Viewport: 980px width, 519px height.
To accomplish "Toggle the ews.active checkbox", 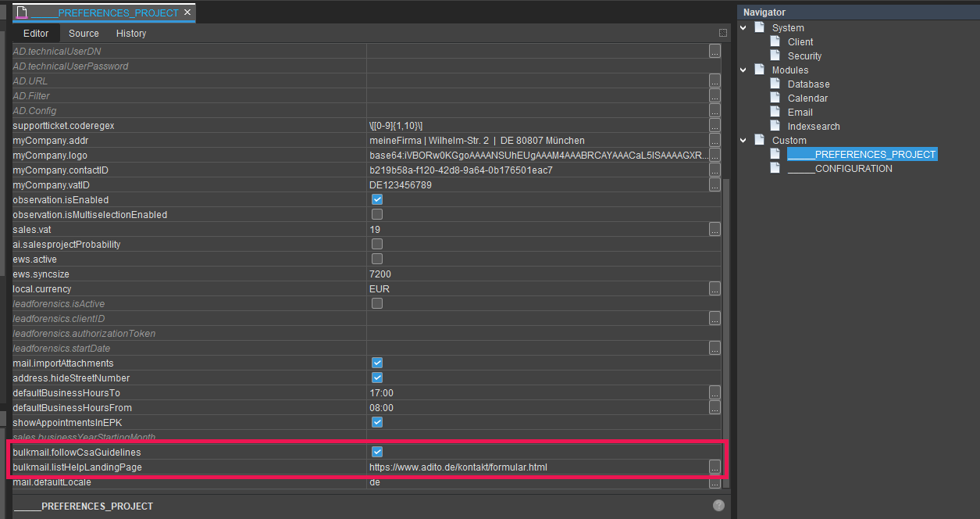I will pos(377,259).
